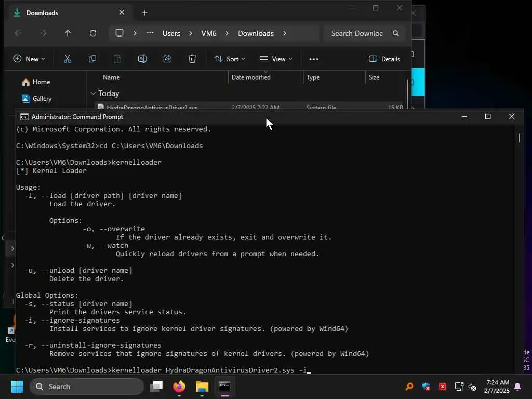Select the HydraDragonAntivirusDriver2.sys file row

click(x=249, y=107)
